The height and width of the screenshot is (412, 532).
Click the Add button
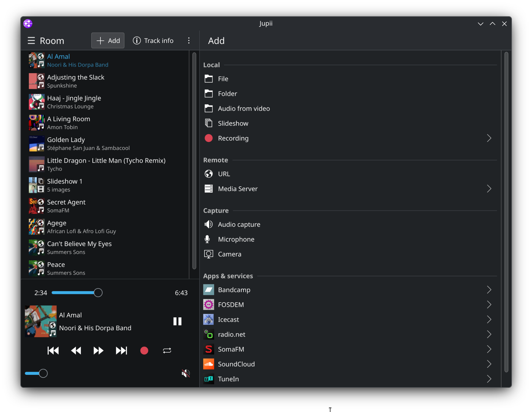[x=108, y=41]
